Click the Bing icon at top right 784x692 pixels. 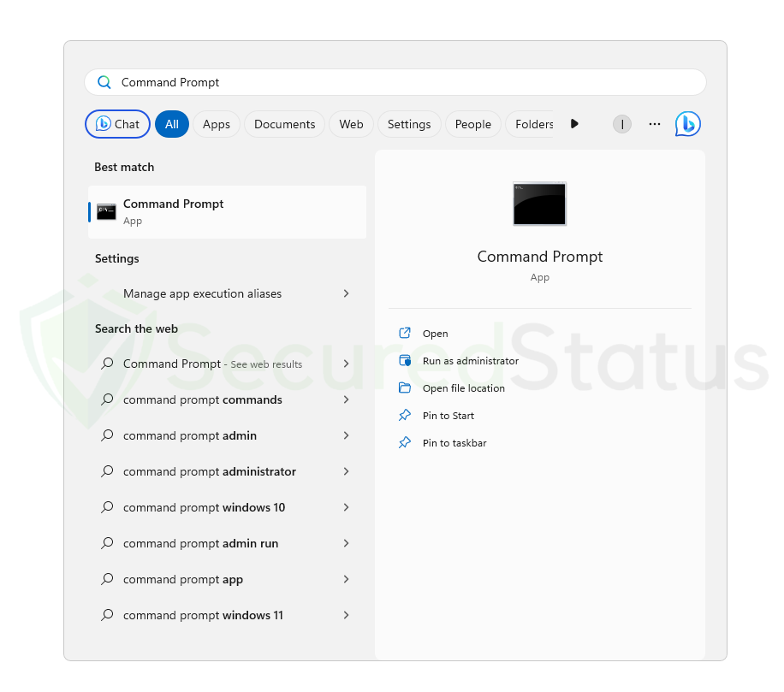pyautogui.click(x=687, y=124)
